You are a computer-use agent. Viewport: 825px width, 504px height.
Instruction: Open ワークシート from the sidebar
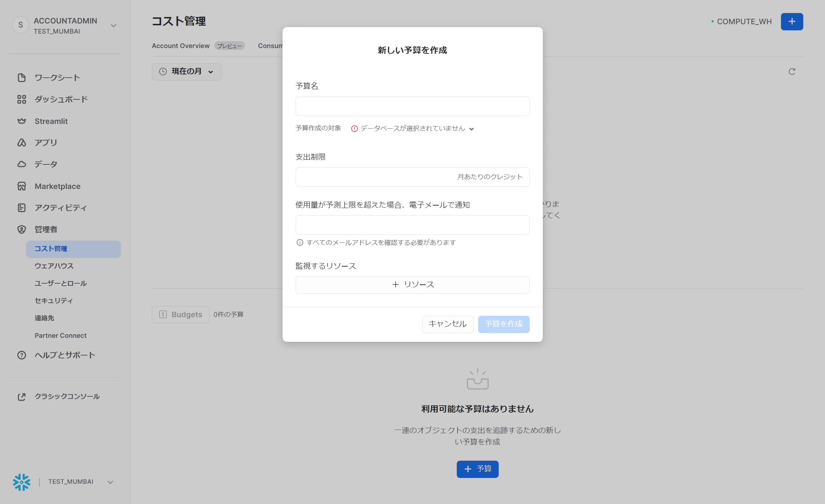57,78
